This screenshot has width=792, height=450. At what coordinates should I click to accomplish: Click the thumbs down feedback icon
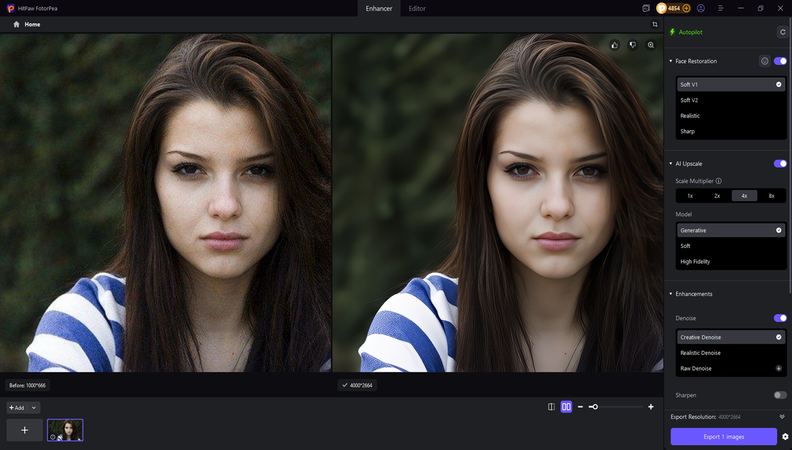pos(633,45)
